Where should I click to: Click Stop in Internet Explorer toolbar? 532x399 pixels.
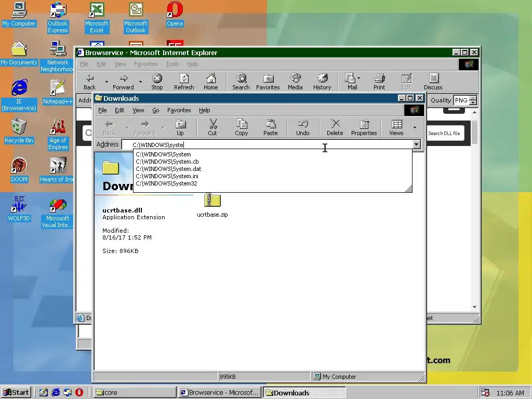(157, 82)
